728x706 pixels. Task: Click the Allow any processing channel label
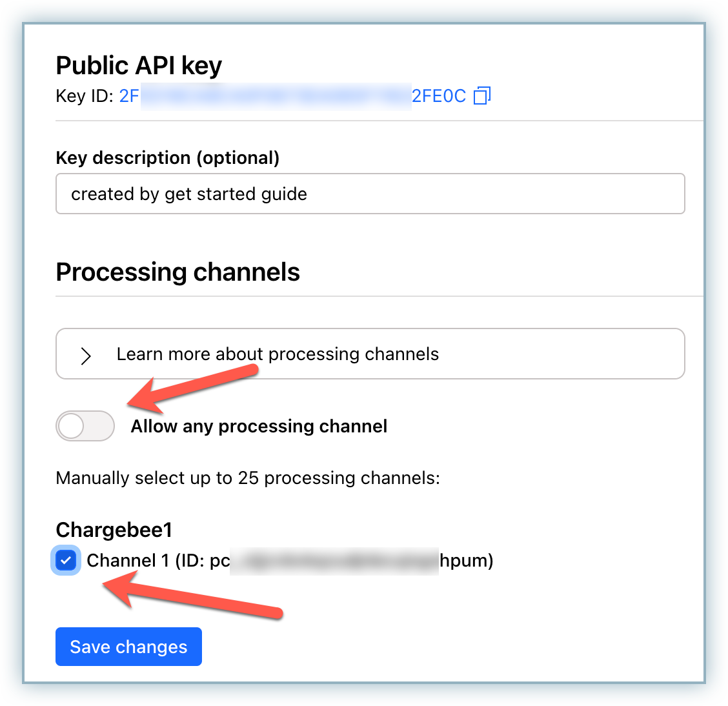tap(259, 427)
